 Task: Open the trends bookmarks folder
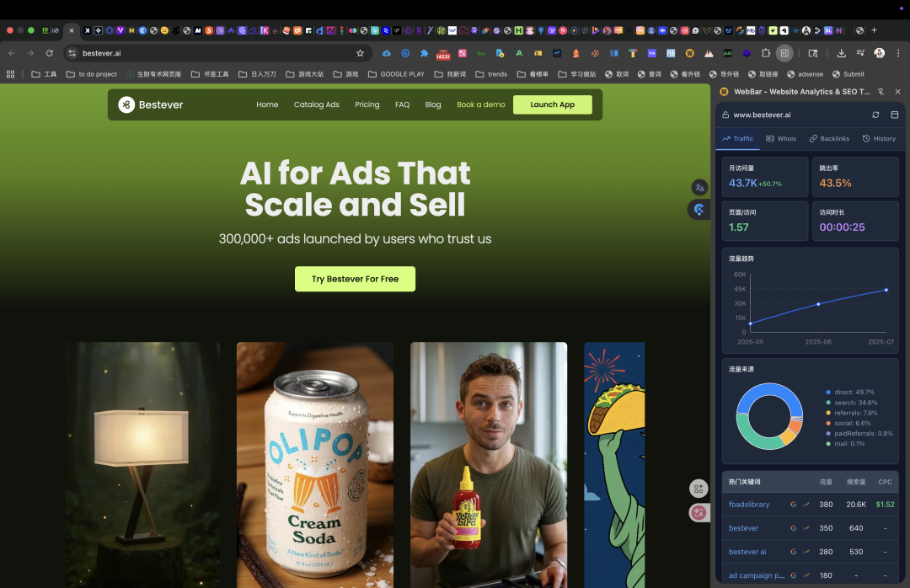click(491, 74)
